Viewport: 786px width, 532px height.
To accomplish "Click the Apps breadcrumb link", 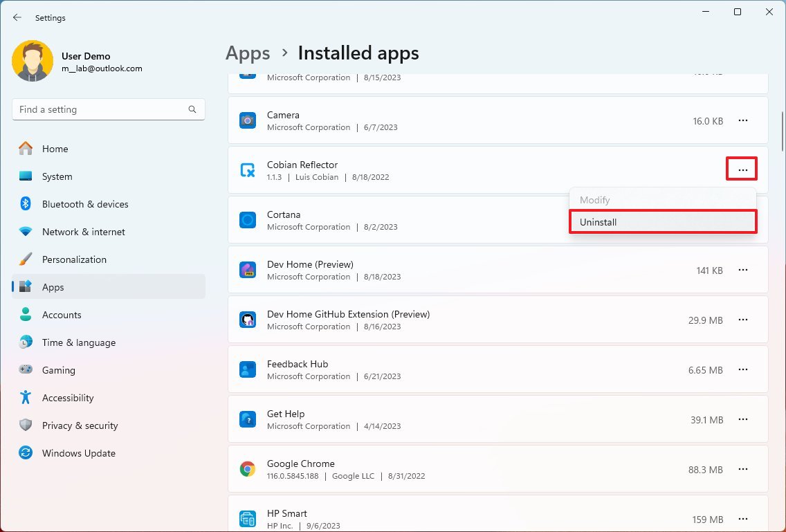I will 247,53.
